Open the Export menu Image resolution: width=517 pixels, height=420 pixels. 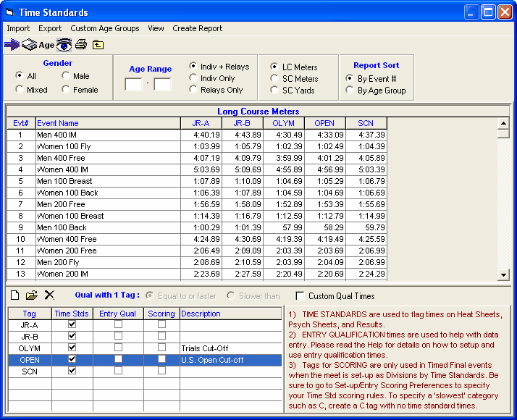(x=50, y=28)
